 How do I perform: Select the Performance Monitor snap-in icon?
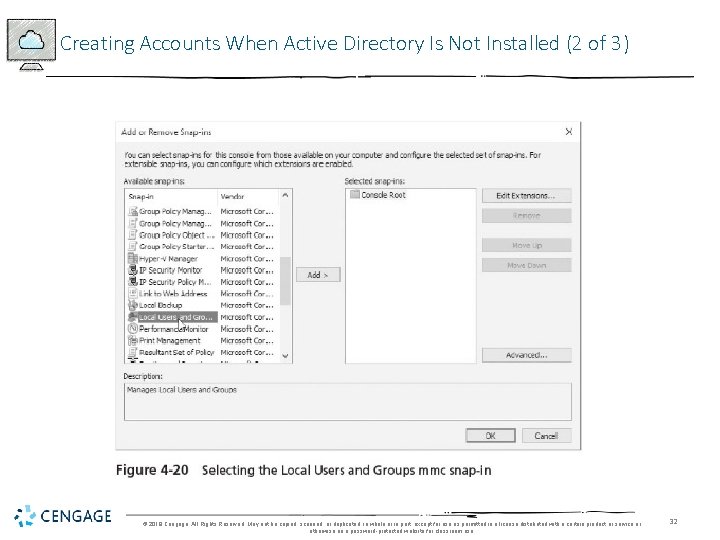click(133, 329)
